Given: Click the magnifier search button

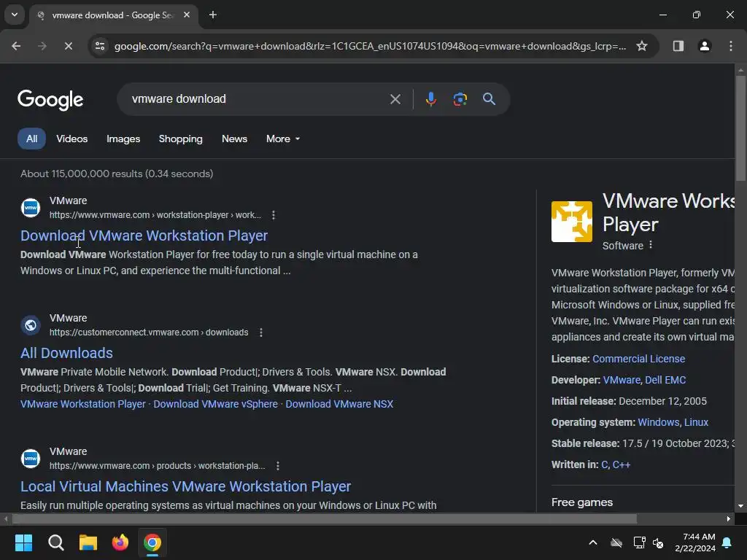Looking at the screenshot, I should pos(489,99).
